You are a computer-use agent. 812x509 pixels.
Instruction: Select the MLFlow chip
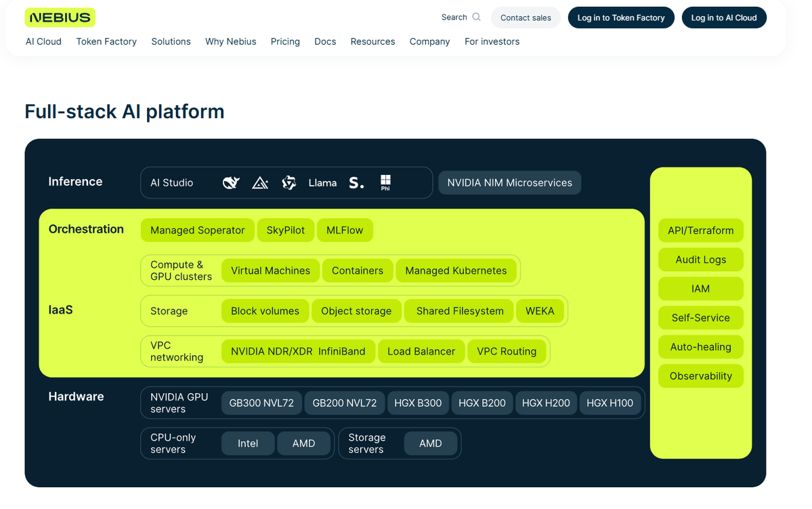pos(345,230)
